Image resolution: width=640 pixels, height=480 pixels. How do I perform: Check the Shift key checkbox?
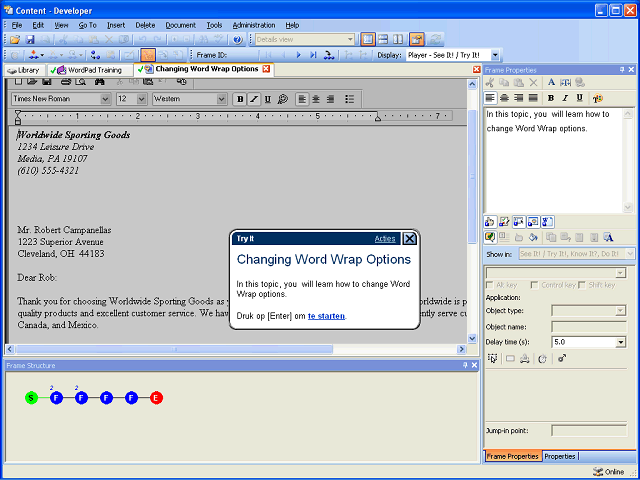582,285
